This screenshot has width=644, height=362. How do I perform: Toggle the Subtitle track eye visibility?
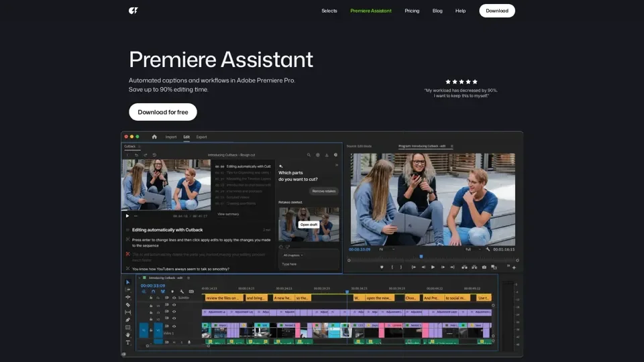(174, 298)
